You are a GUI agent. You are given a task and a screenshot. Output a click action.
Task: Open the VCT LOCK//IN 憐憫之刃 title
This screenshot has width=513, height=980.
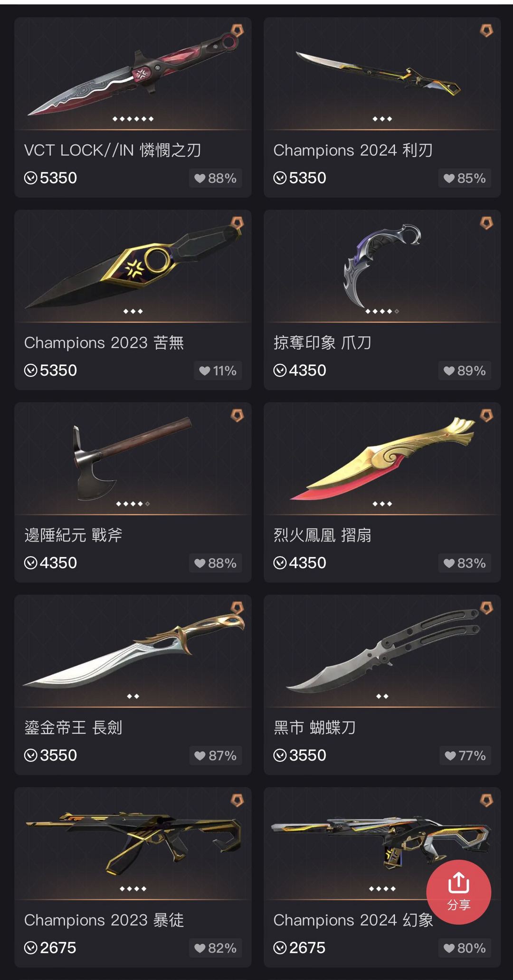click(x=113, y=150)
